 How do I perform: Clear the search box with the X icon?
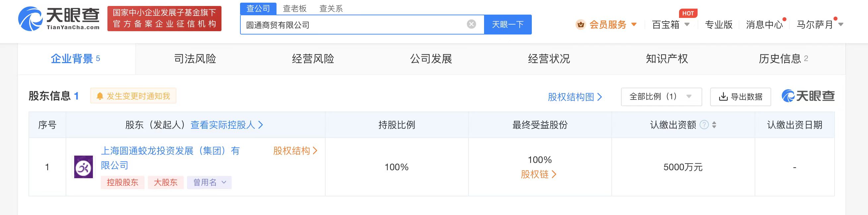click(471, 24)
